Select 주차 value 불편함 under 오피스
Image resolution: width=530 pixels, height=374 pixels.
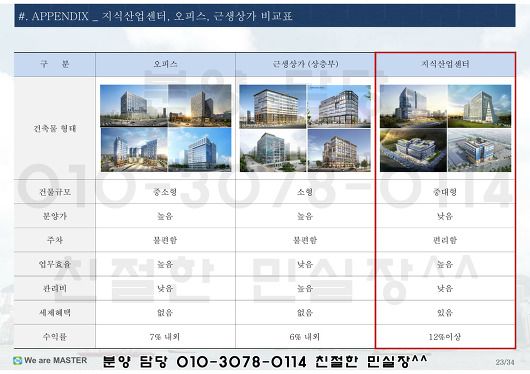[165, 240]
